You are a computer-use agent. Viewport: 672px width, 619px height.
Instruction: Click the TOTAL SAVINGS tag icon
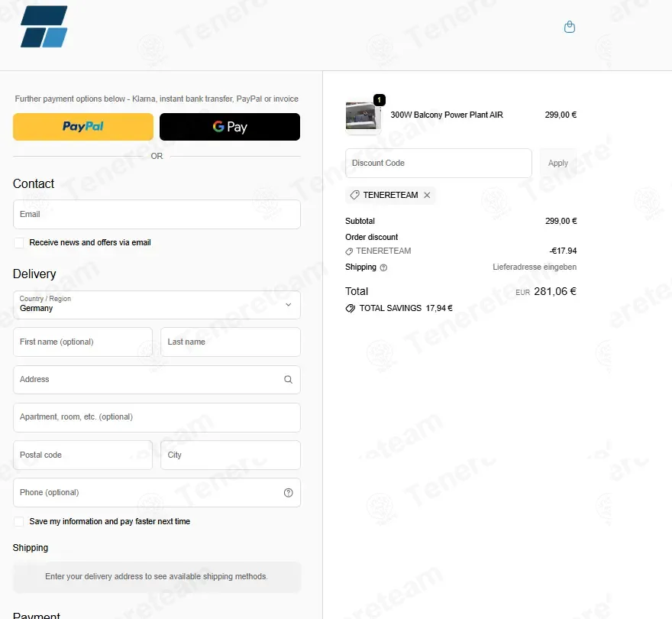click(x=351, y=309)
